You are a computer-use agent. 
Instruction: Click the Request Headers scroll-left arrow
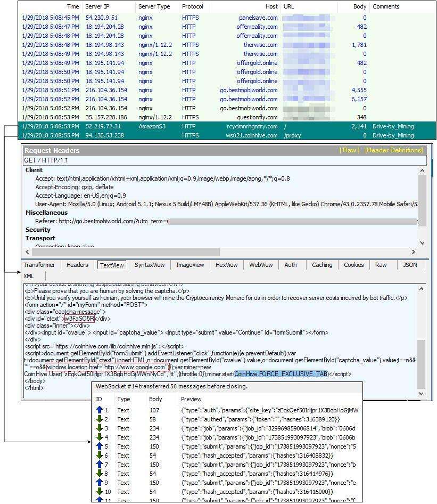click(x=27, y=251)
